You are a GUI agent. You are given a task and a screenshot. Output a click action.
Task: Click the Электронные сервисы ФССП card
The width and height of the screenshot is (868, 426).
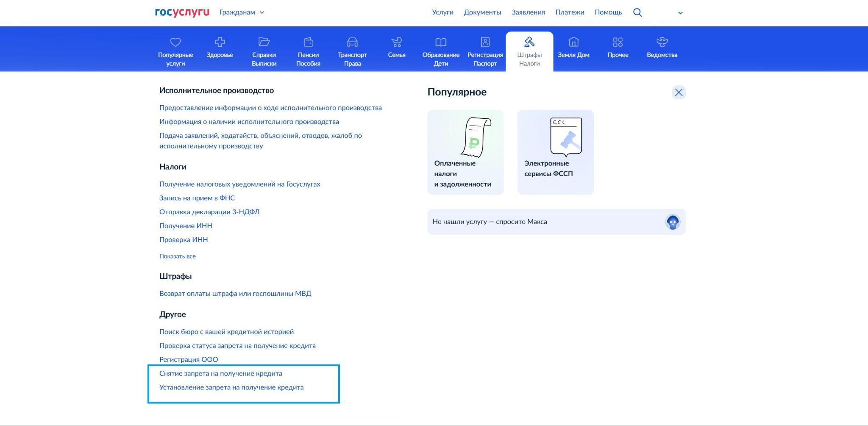[555, 152]
